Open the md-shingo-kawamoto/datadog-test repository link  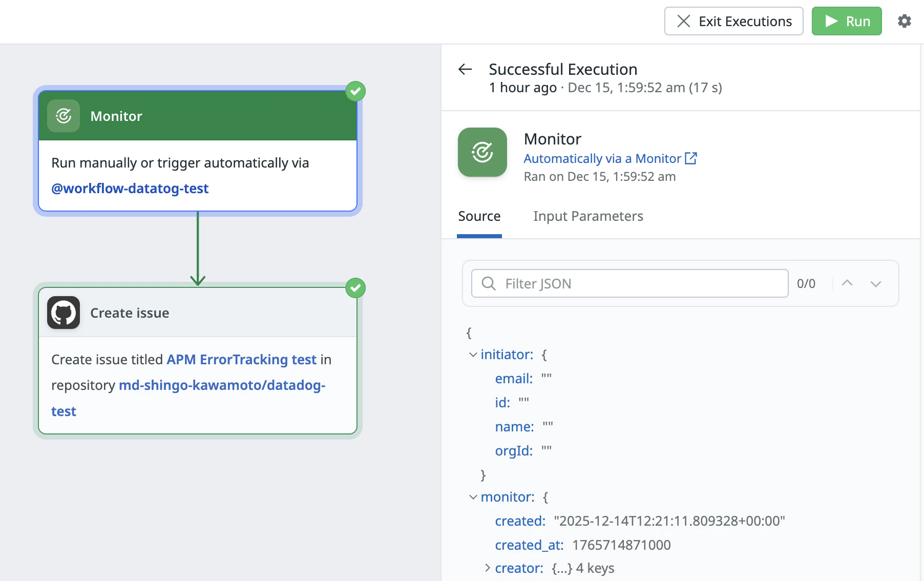pyautogui.click(x=188, y=398)
